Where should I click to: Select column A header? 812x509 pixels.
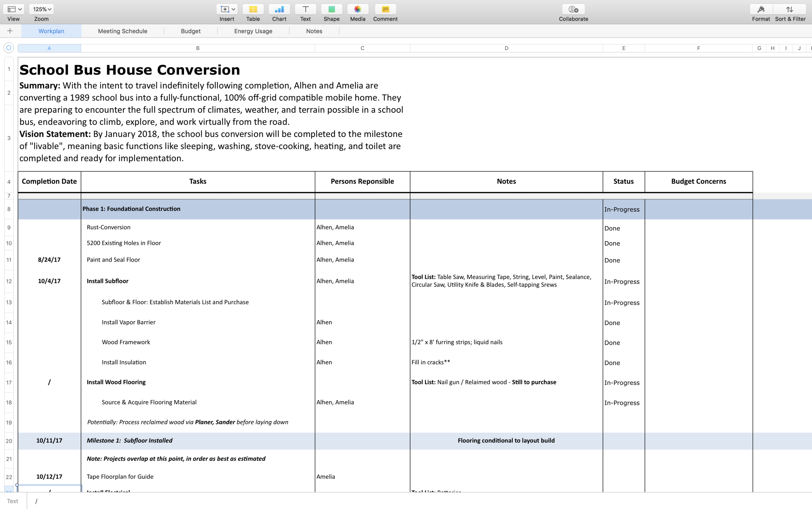(49, 48)
